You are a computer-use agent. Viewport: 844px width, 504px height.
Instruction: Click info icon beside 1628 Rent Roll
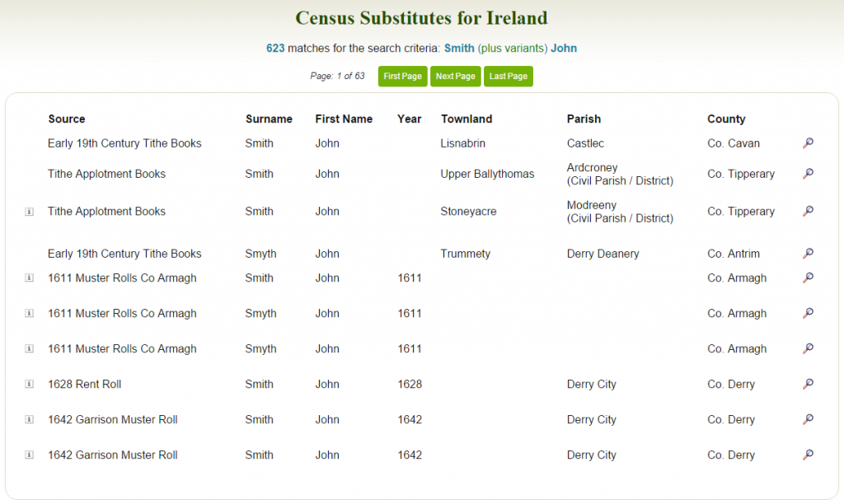[29, 385]
